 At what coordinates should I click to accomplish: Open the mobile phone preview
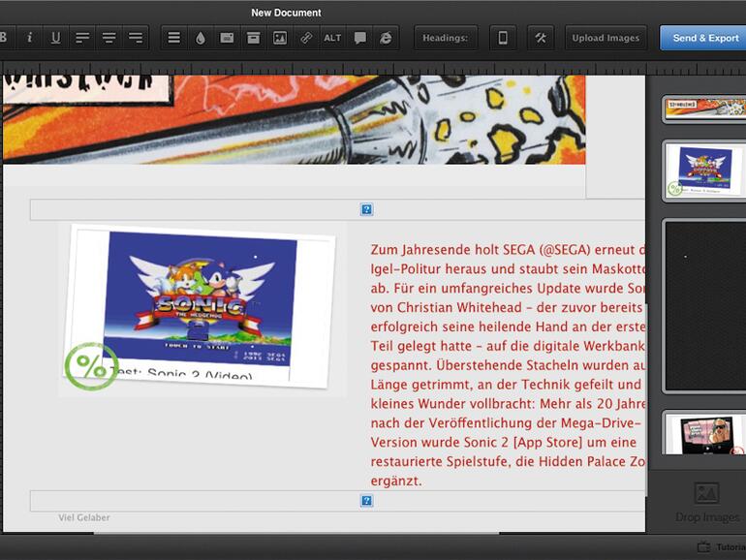click(503, 38)
